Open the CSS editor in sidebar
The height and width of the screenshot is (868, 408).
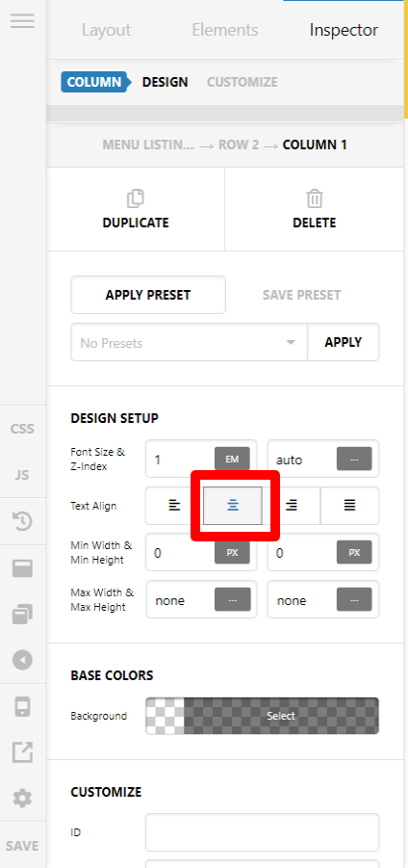[x=22, y=429]
